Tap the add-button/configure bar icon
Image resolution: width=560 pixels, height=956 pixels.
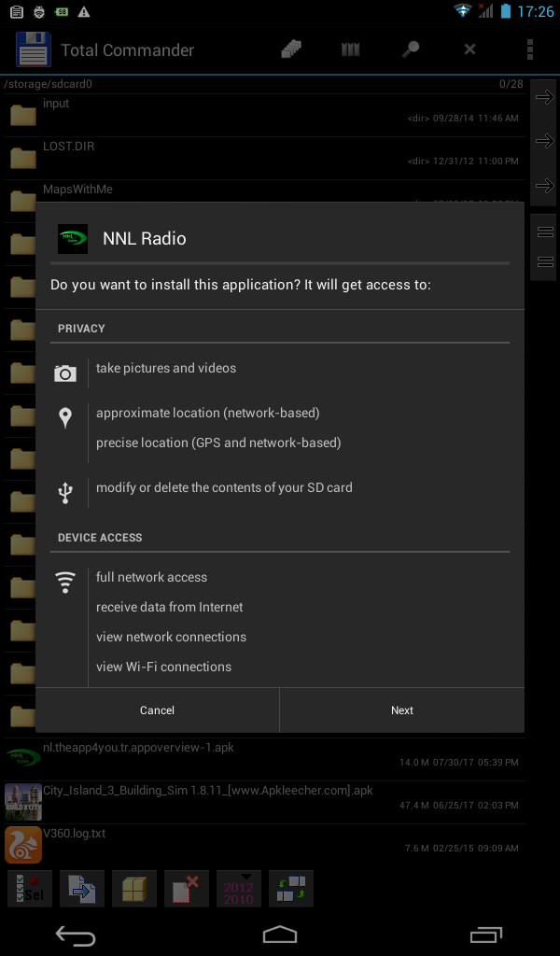click(x=291, y=889)
